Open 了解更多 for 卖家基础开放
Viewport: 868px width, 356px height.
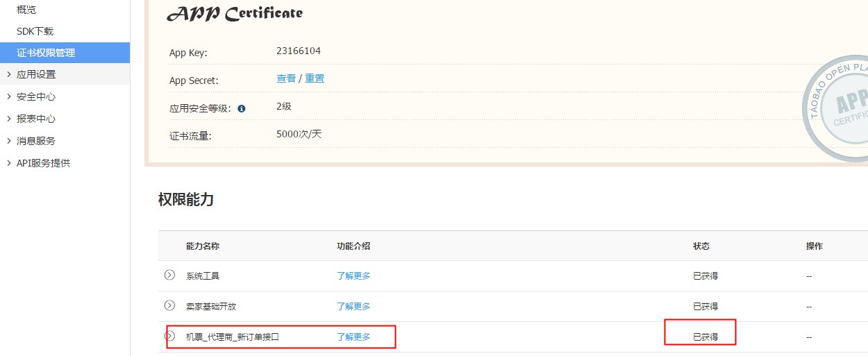tap(353, 306)
